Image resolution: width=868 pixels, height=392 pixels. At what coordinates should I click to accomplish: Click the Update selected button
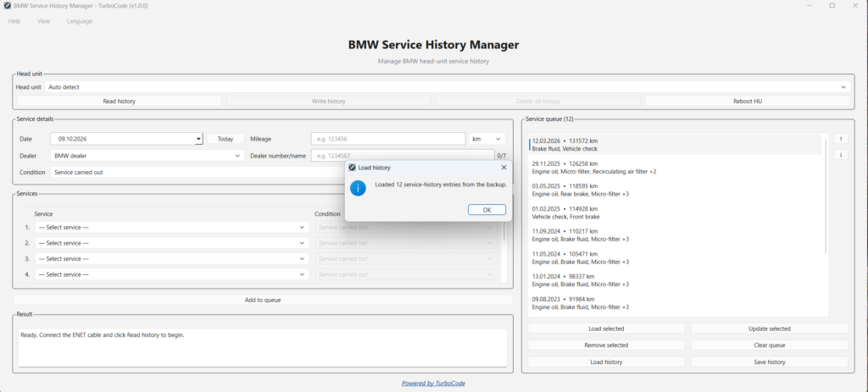(x=770, y=329)
